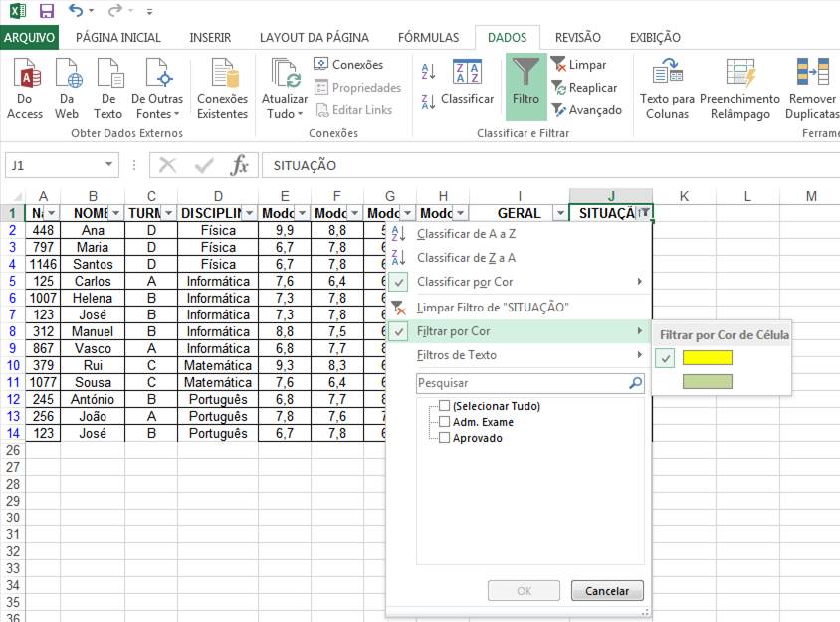Cancel formula entry X icon
The image size is (840, 622).
coord(167,165)
